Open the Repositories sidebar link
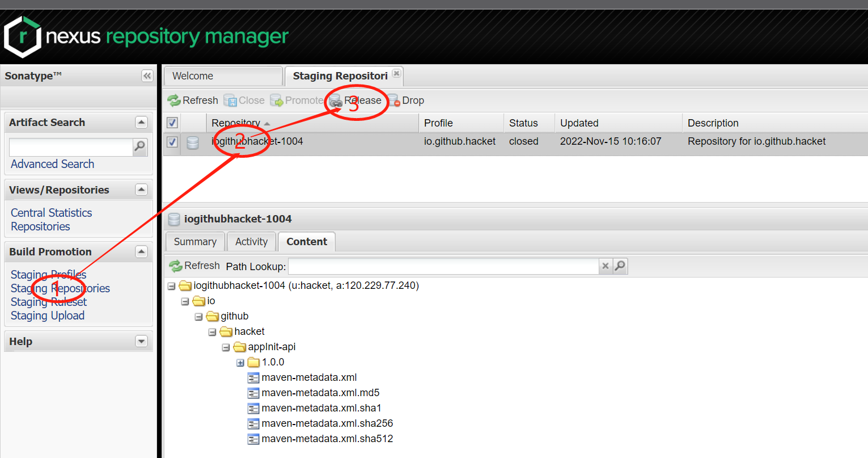This screenshot has height=458, width=868. tap(40, 226)
